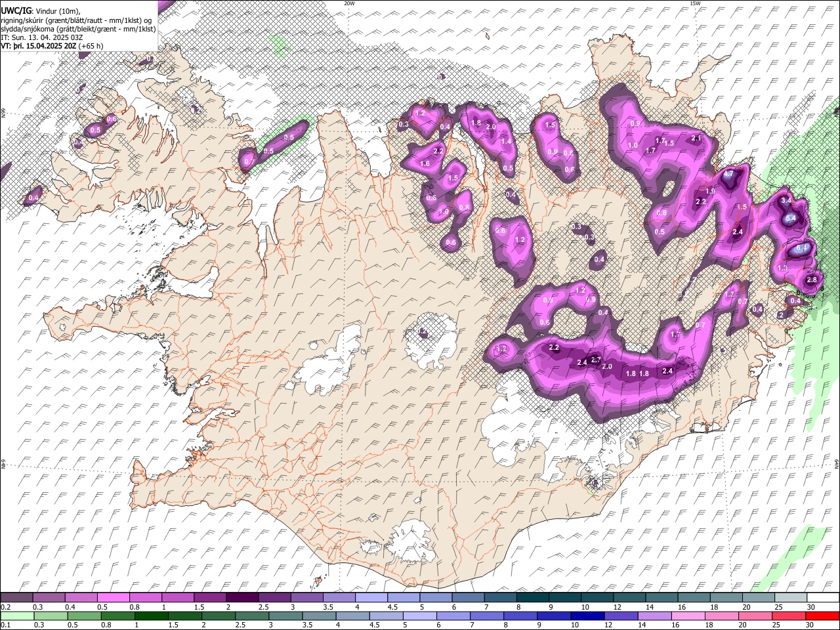Click the 'slydda/snjókoma' legend description line
The height and width of the screenshot is (630, 840).
79,29
